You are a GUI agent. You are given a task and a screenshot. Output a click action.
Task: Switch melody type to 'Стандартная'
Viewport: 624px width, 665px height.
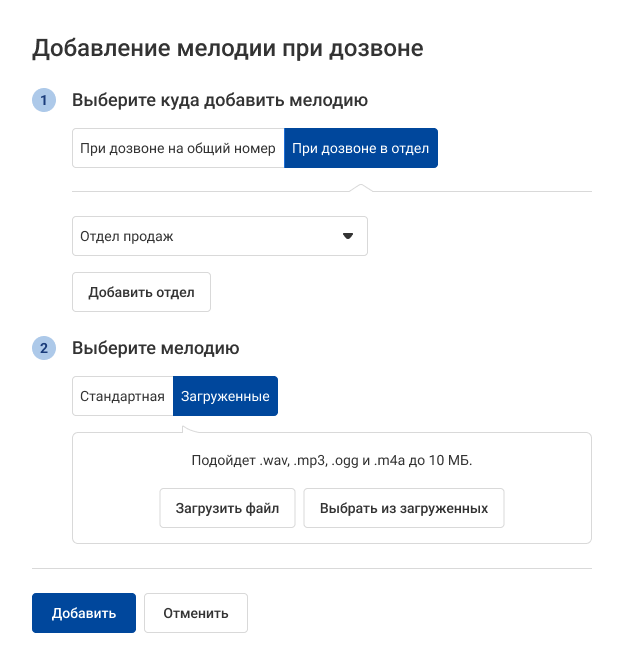(x=122, y=396)
